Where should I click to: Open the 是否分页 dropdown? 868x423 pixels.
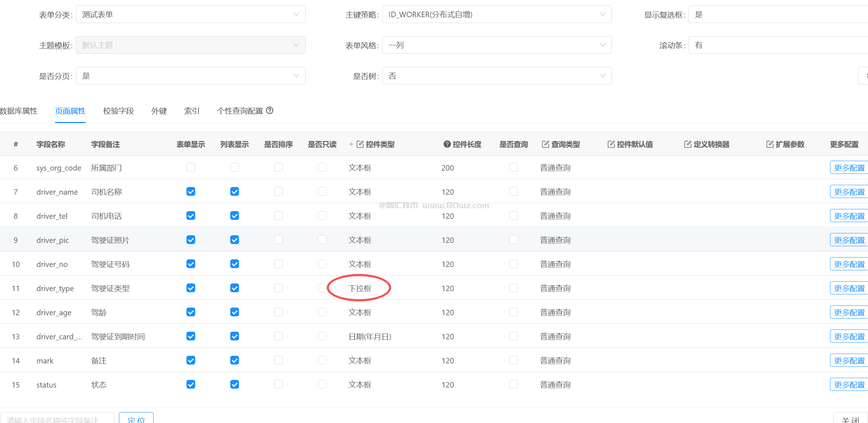[x=190, y=76]
